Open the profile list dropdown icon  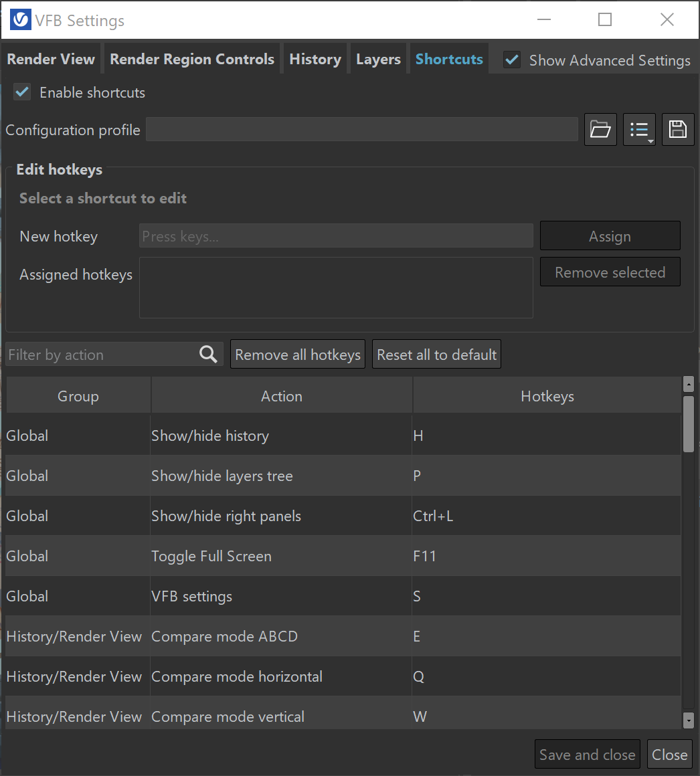[639, 130]
